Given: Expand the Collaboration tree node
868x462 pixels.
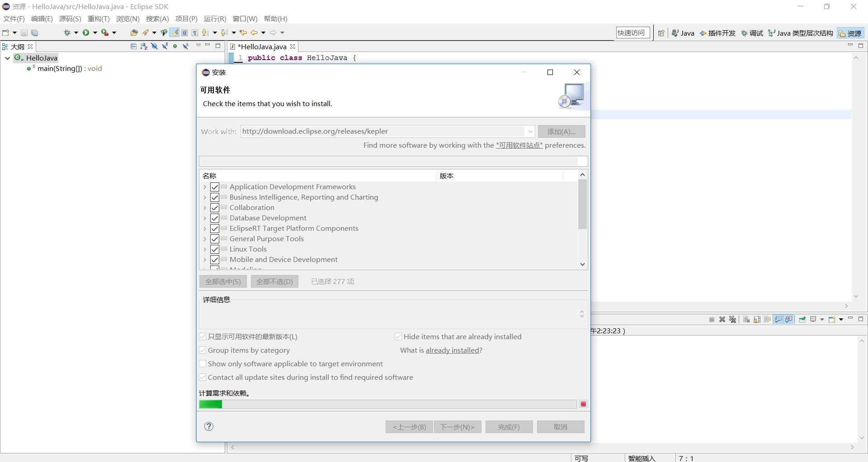Looking at the screenshot, I should click(205, 208).
